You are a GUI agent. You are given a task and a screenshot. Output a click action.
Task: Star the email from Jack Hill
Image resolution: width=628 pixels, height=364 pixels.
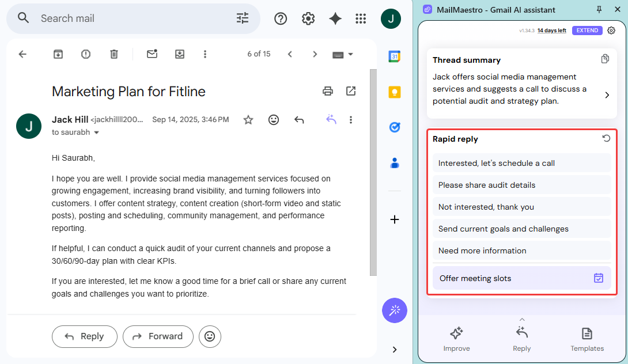[x=248, y=120]
